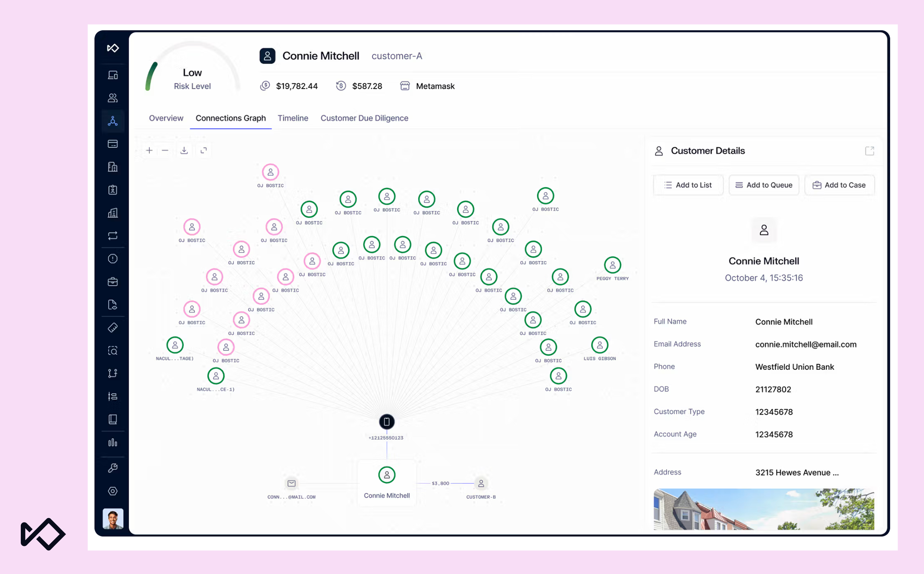Open the bar chart analytics sidebar icon
Image resolution: width=924 pixels, height=574 pixels.
click(x=113, y=443)
